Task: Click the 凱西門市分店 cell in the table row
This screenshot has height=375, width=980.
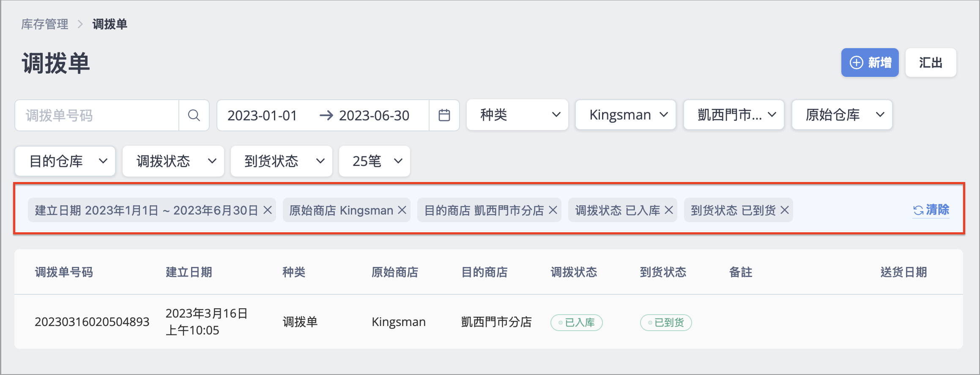Action: [496, 322]
